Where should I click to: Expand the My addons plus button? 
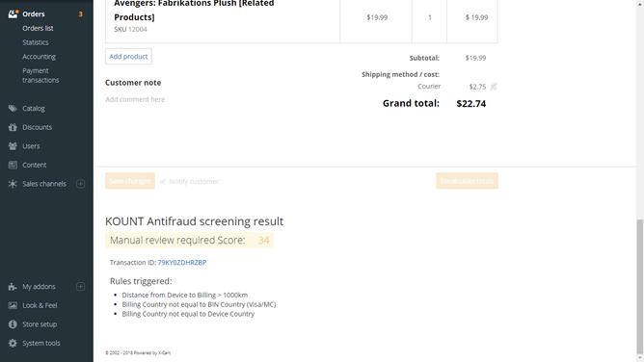(81, 287)
